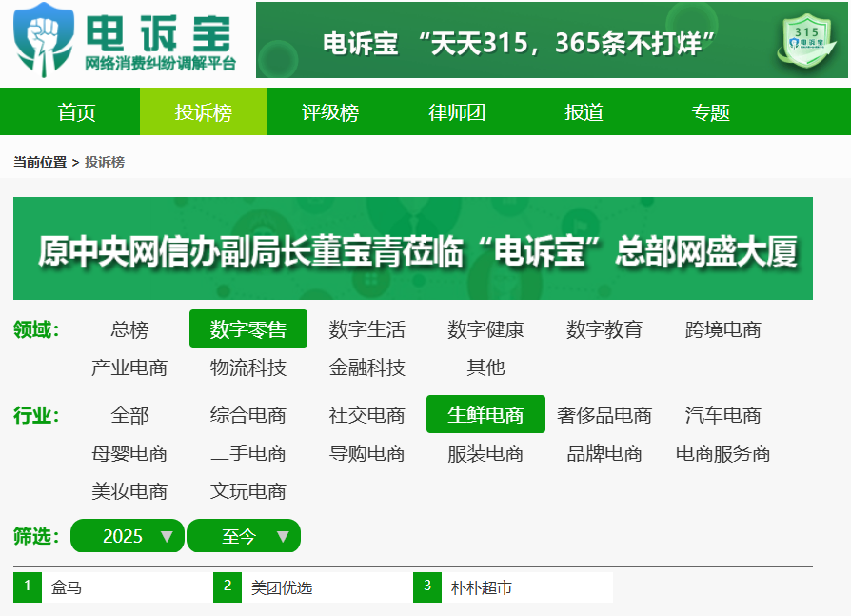Click the 315 shield badge icon
The height and width of the screenshot is (616, 851).
pyautogui.click(x=806, y=40)
